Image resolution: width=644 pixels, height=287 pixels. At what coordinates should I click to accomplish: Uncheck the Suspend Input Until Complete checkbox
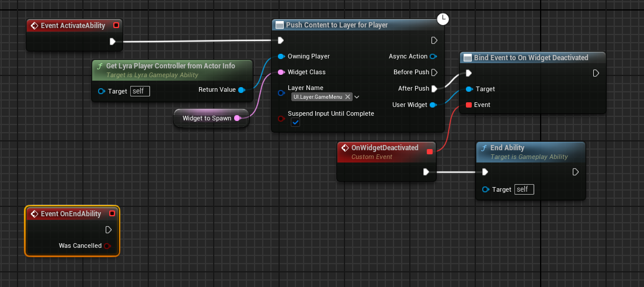[x=295, y=123]
